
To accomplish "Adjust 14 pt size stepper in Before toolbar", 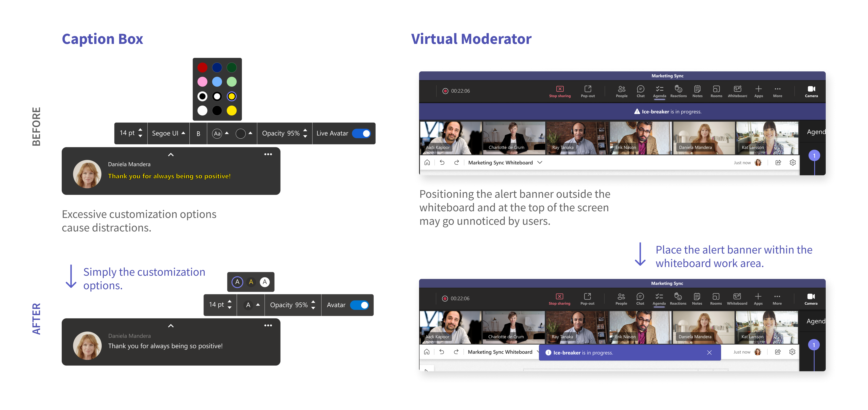I will tap(140, 133).
